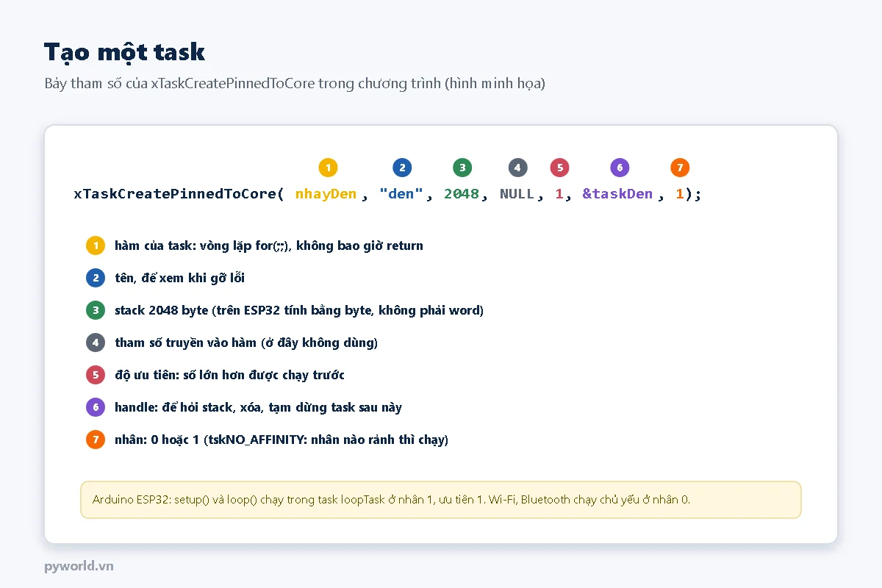Click the line starting "handle: để hỏi stack"
882x588 pixels.
[x=259, y=407]
